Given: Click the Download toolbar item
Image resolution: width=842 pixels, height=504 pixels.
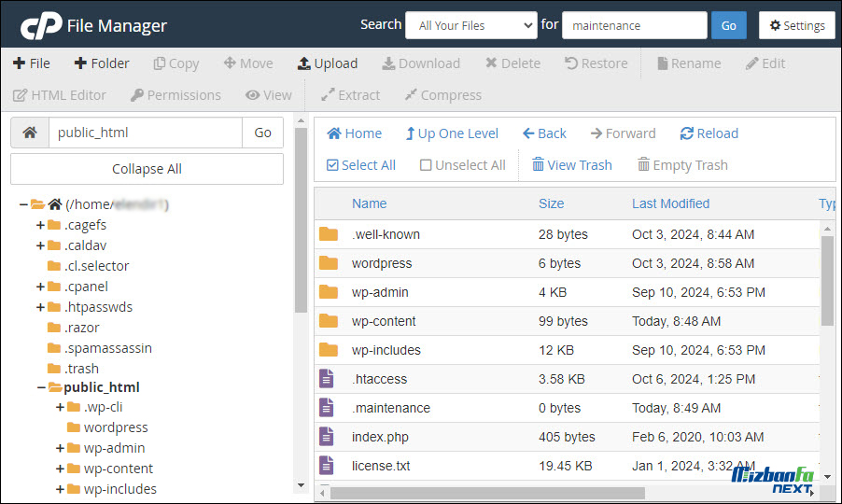Looking at the screenshot, I should pos(421,63).
